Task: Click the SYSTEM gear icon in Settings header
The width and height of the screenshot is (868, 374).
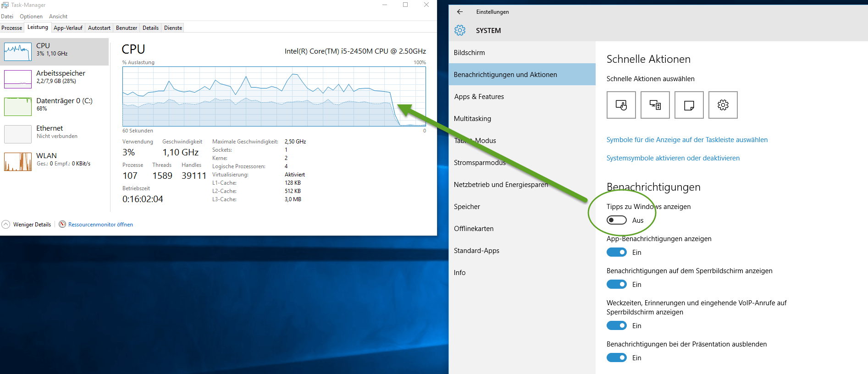Action: point(460,30)
